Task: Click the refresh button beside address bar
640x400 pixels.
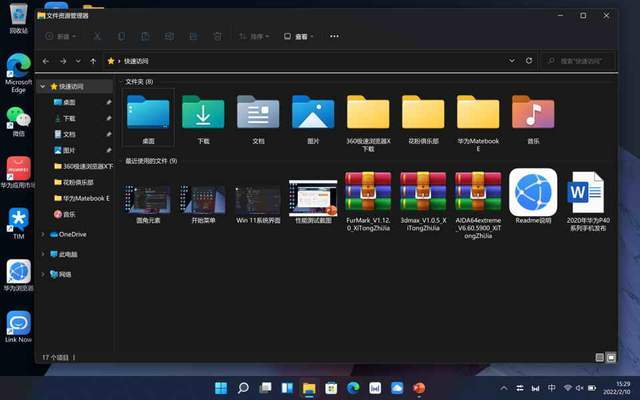Action: (x=529, y=61)
